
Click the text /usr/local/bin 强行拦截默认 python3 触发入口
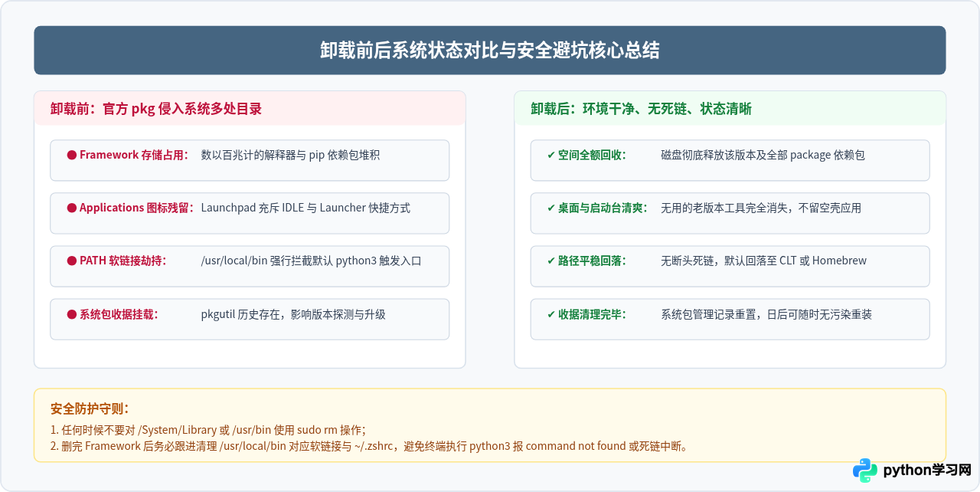point(312,261)
